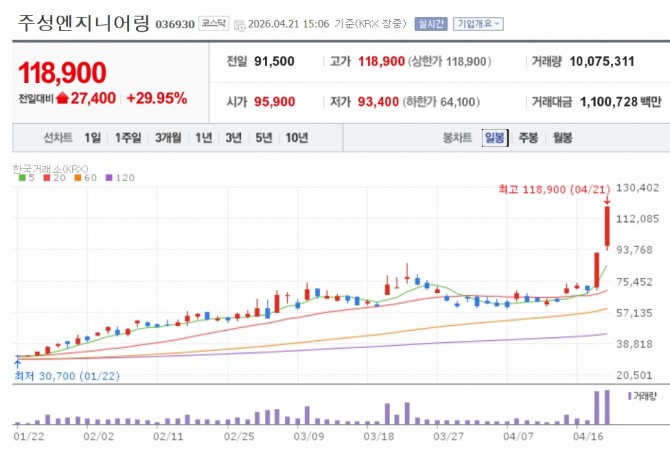
Task: Open the 기업개요 dropdown
Action: pos(478,24)
